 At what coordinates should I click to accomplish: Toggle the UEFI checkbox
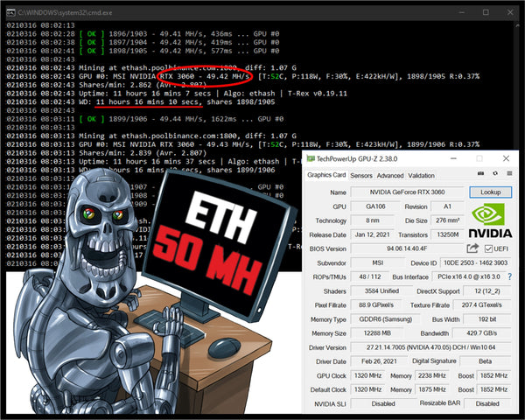pyautogui.click(x=488, y=248)
